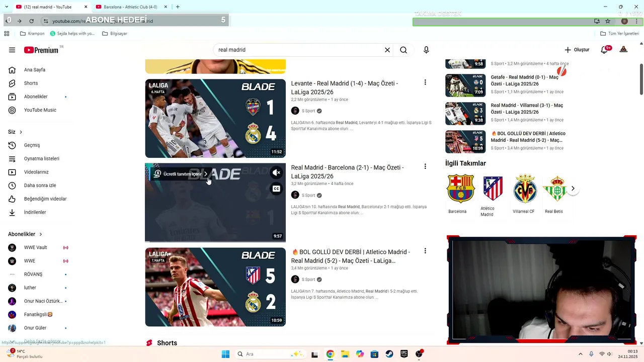Open the bookmarks bar apps grid

(x=7, y=34)
